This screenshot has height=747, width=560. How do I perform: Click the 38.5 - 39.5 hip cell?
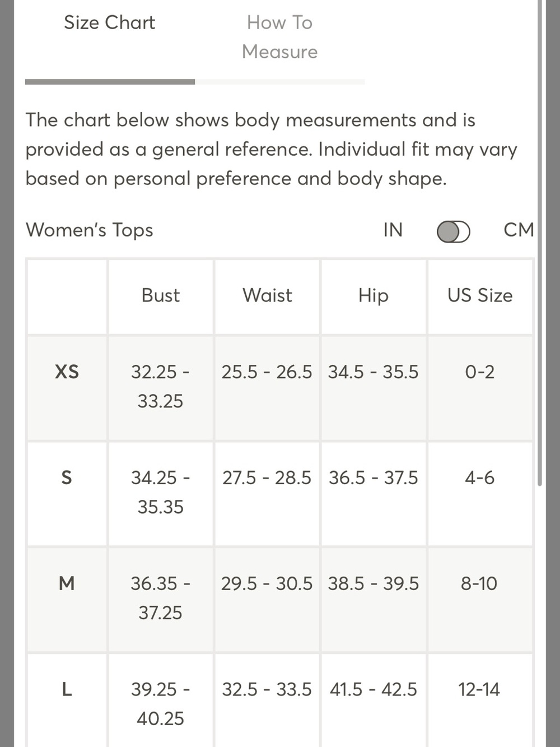[x=374, y=583]
